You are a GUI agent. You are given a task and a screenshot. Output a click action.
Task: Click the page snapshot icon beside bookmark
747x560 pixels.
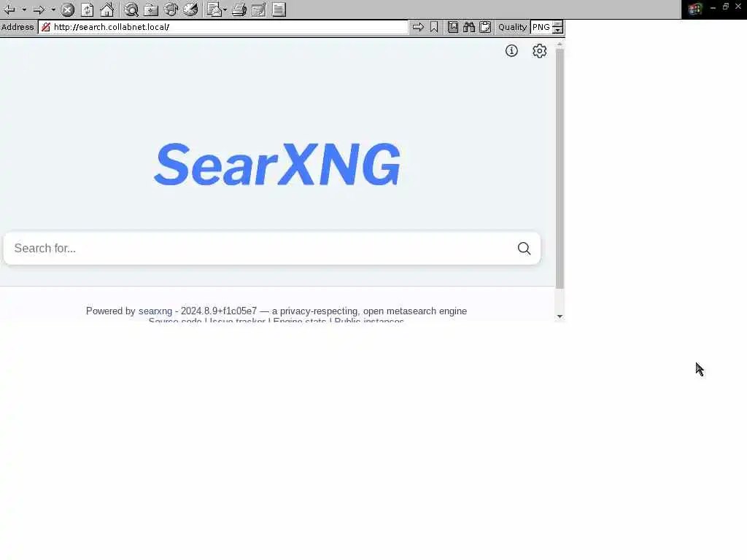click(x=453, y=27)
